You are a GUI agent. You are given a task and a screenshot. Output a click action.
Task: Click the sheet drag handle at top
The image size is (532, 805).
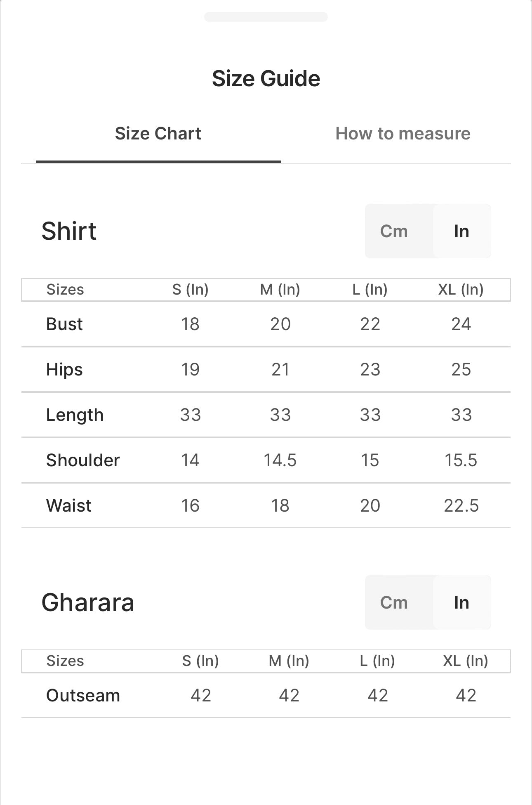pyautogui.click(x=266, y=17)
